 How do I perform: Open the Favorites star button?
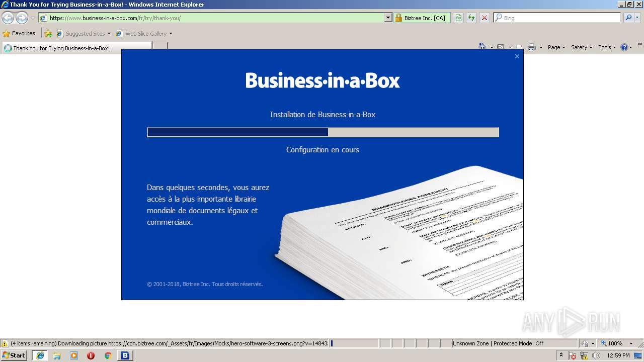(19, 34)
